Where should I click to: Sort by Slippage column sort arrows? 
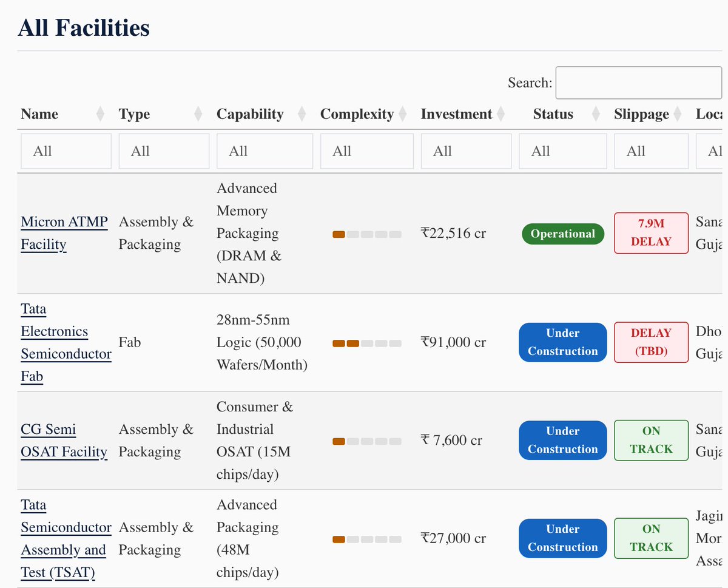pyautogui.click(x=677, y=114)
